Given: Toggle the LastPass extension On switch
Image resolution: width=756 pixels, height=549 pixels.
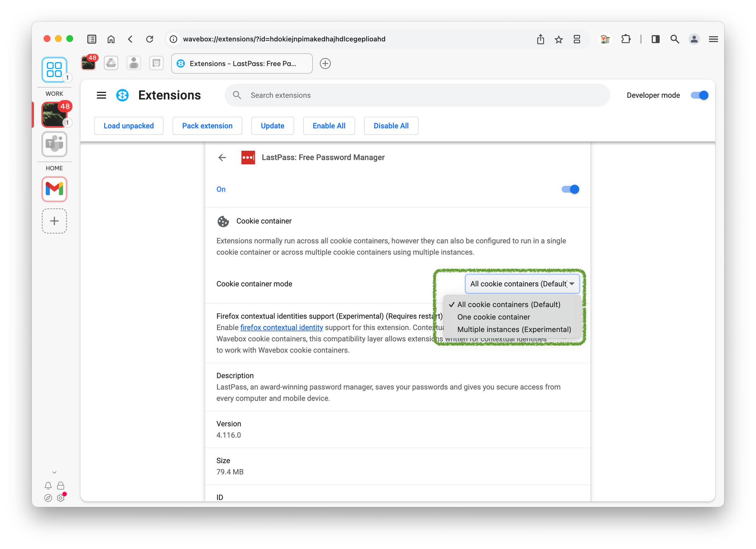Looking at the screenshot, I should pyautogui.click(x=569, y=189).
